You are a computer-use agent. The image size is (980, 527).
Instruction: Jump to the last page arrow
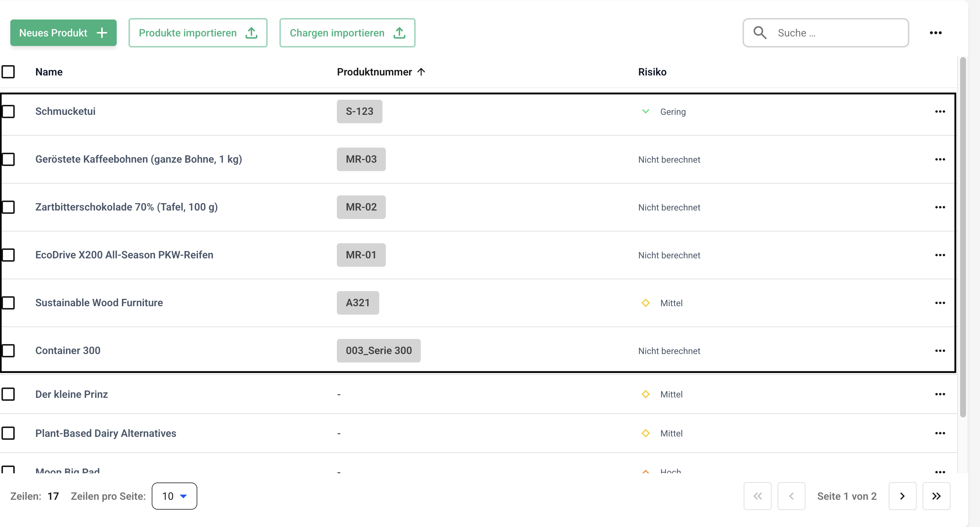click(936, 496)
